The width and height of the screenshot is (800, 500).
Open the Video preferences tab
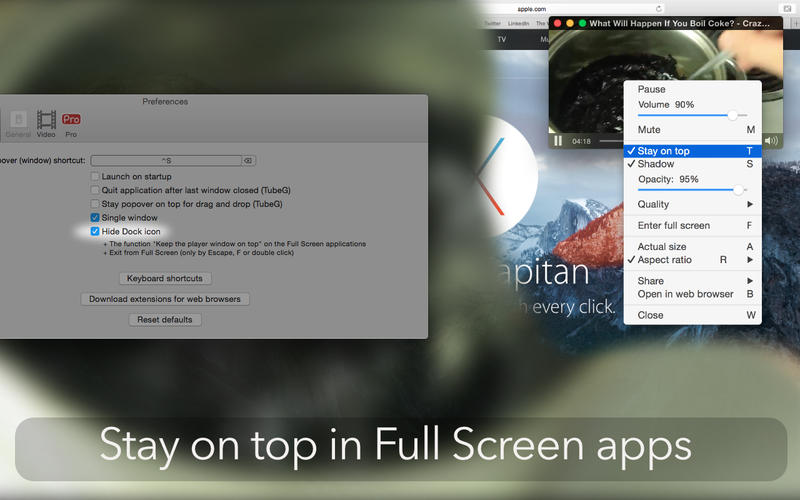pyautogui.click(x=46, y=124)
